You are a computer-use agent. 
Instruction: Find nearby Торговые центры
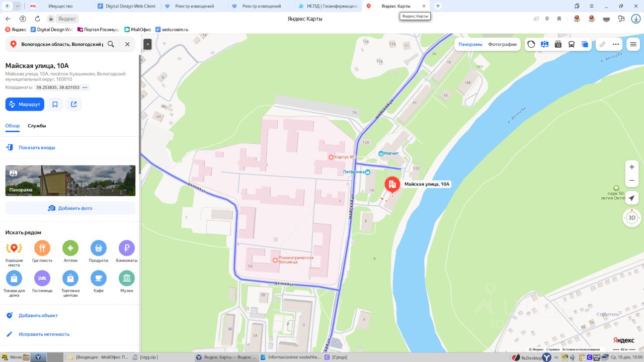(70, 284)
